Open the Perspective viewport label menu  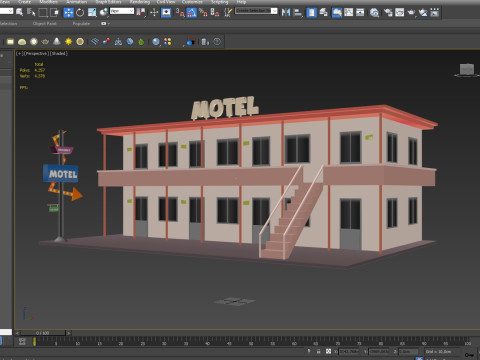pos(36,53)
